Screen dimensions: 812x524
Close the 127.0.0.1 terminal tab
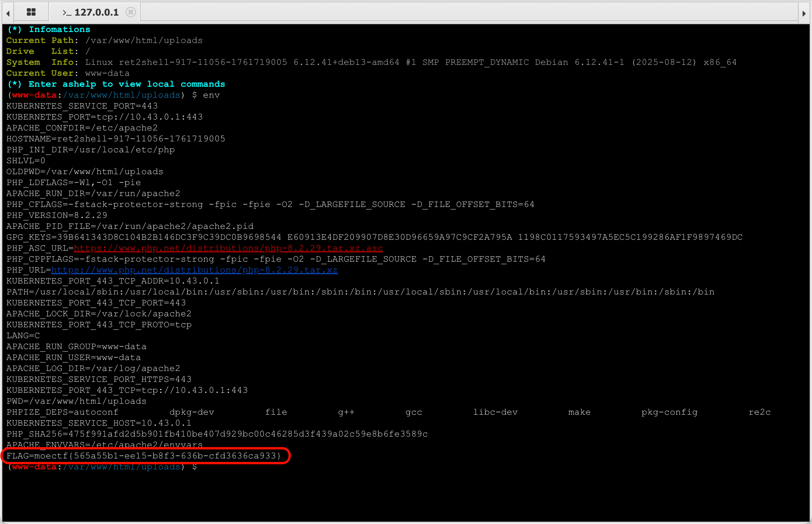coord(131,12)
